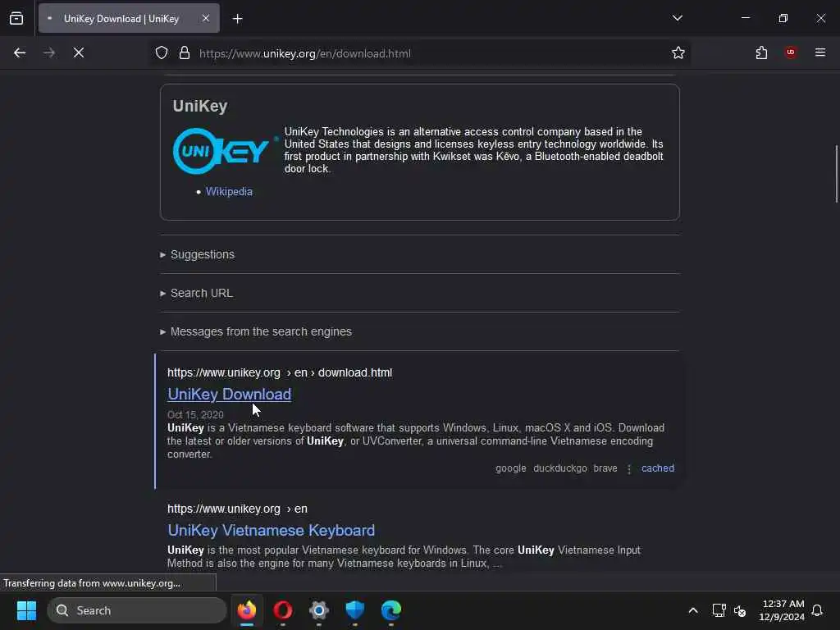The width and height of the screenshot is (840, 630).
Task: Click the brave engine label
Action: [605, 468]
